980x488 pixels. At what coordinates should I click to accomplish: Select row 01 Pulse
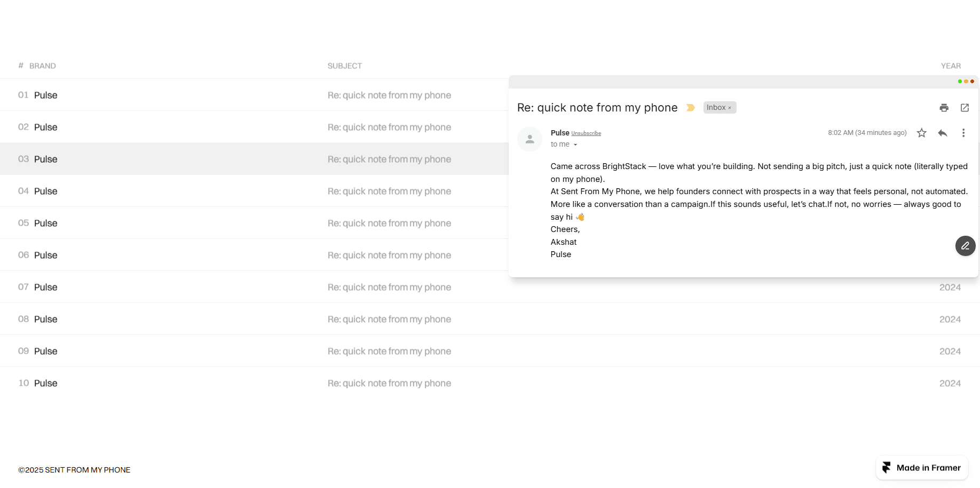[254, 95]
